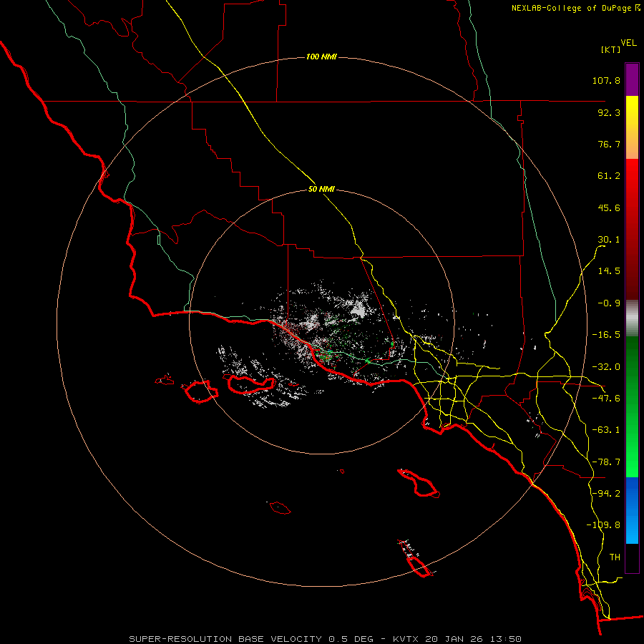Select the -16.5 legend value
The height and width of the screenshot is (644, 644).
coord(606,335)
